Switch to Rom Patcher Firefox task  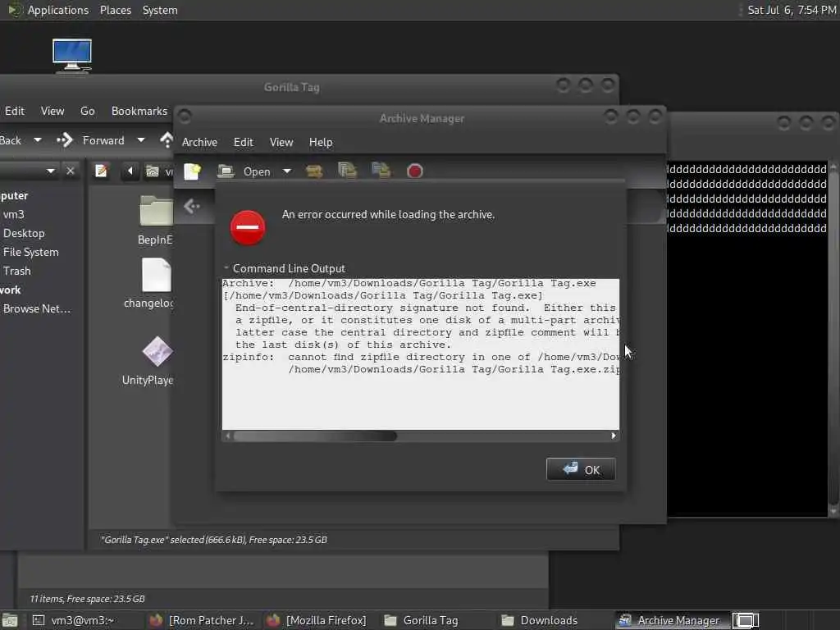(x=202, y=620)
